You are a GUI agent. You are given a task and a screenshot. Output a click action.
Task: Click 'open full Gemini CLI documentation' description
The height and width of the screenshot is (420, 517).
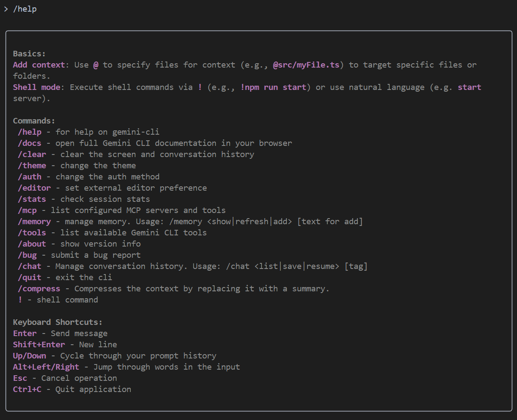tap(136, 143)
